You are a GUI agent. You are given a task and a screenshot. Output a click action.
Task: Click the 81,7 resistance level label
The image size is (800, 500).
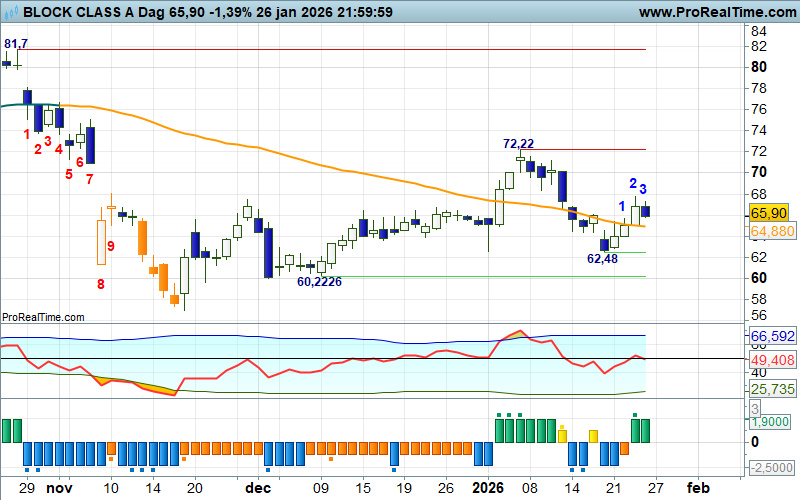[x=15, y=44]
